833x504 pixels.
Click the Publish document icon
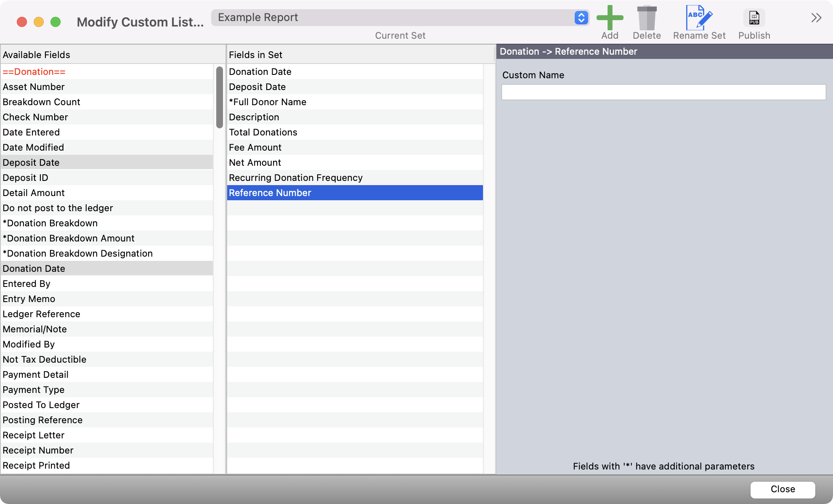click(754, 18)
